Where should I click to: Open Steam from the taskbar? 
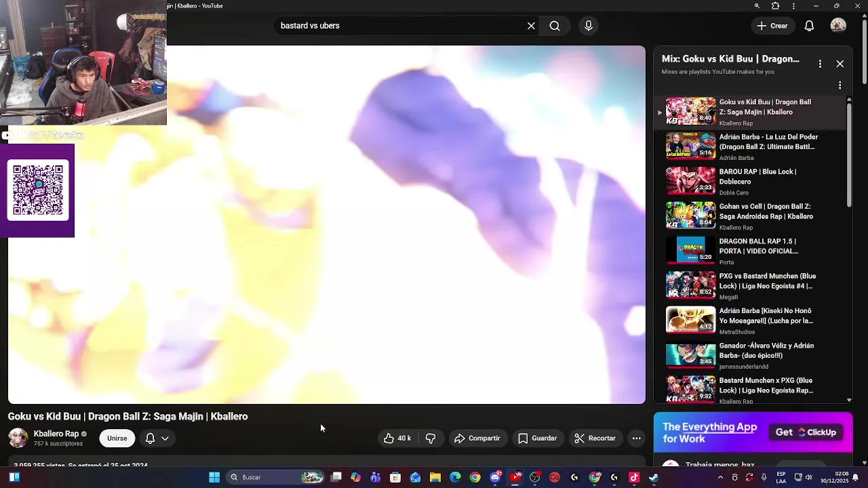pos(654,477)
